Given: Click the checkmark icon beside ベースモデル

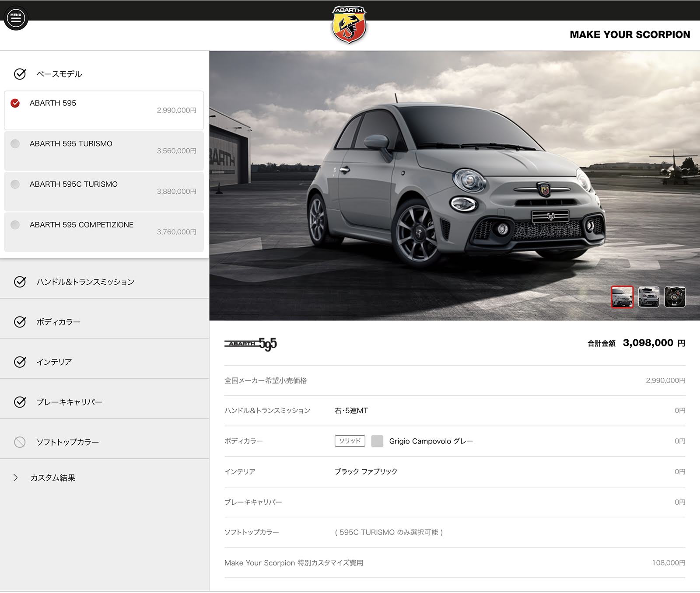Looking at the screenshot, I should coord(20,74).
